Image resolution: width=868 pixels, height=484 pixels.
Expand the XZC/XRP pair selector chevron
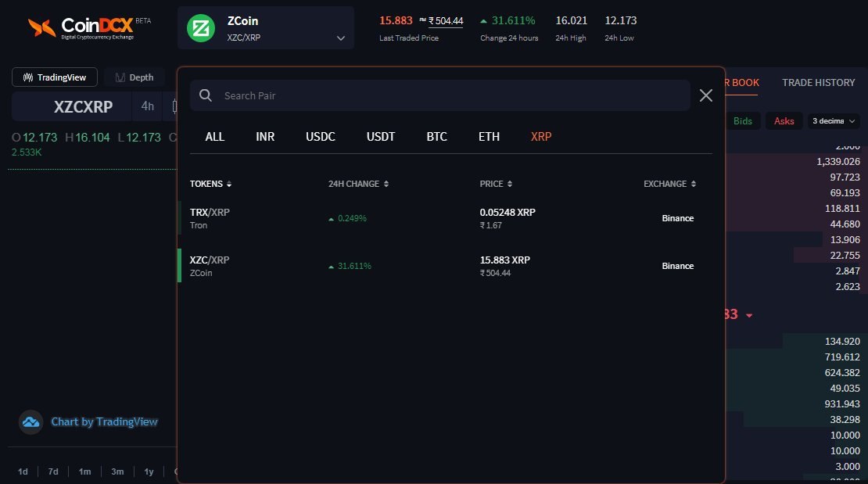point(340,38)
